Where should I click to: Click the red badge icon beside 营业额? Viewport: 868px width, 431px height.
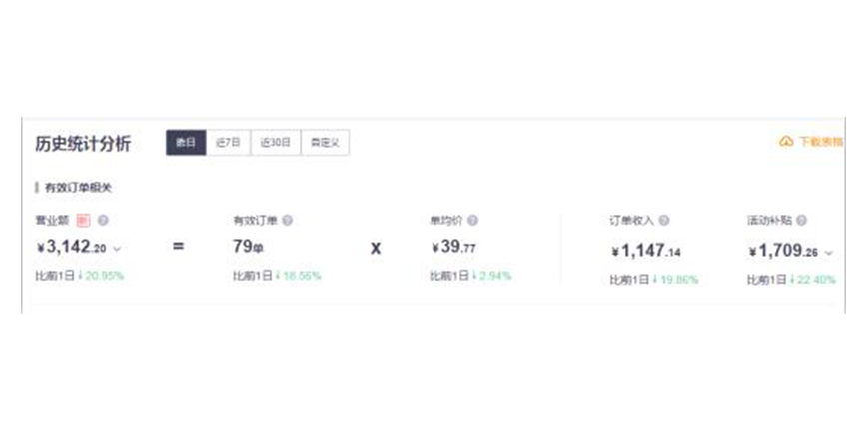tap(83, 220)
